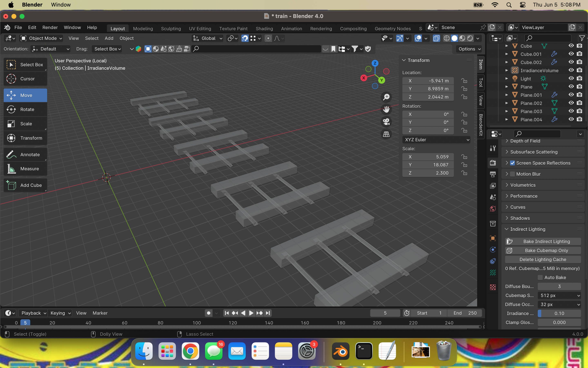588x368 pixels.
Task: Open Texture properties checker icon
Action: coord(493,287)
